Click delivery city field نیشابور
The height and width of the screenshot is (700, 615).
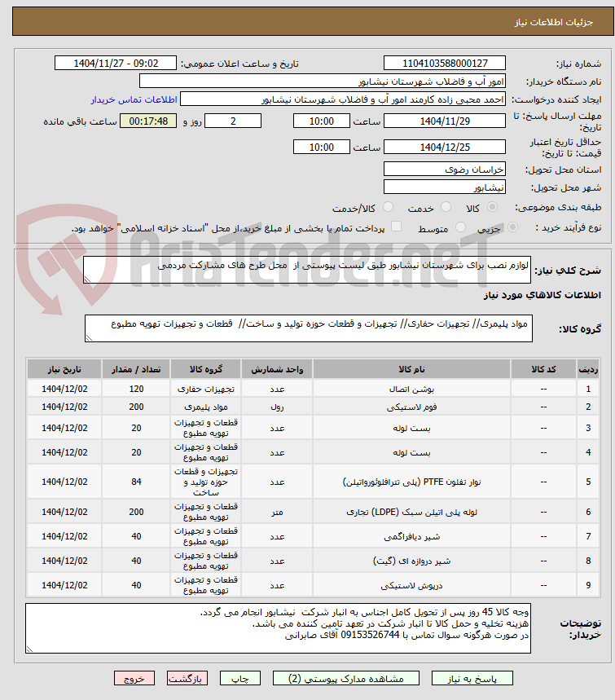pos(445,187)
